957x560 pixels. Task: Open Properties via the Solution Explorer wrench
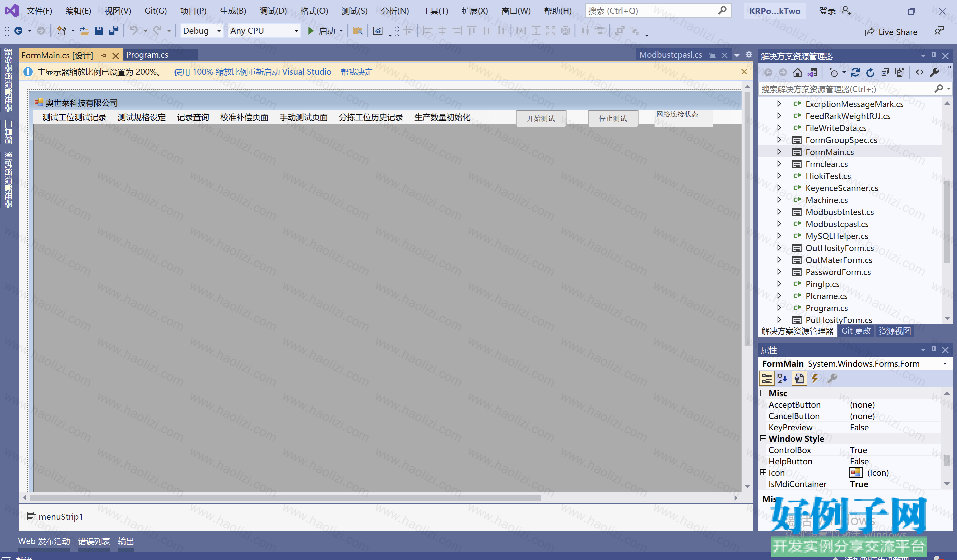(x=934, y=72)
